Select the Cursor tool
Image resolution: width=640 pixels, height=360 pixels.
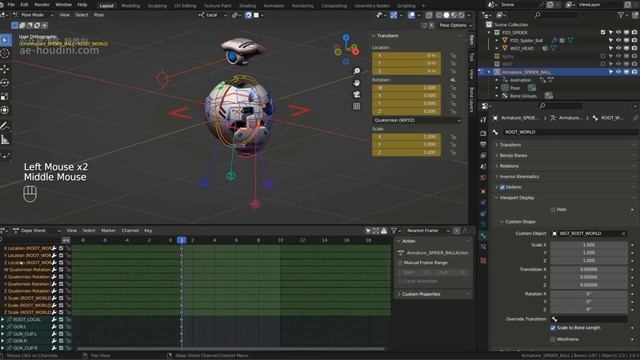click(x=5, y=54)
